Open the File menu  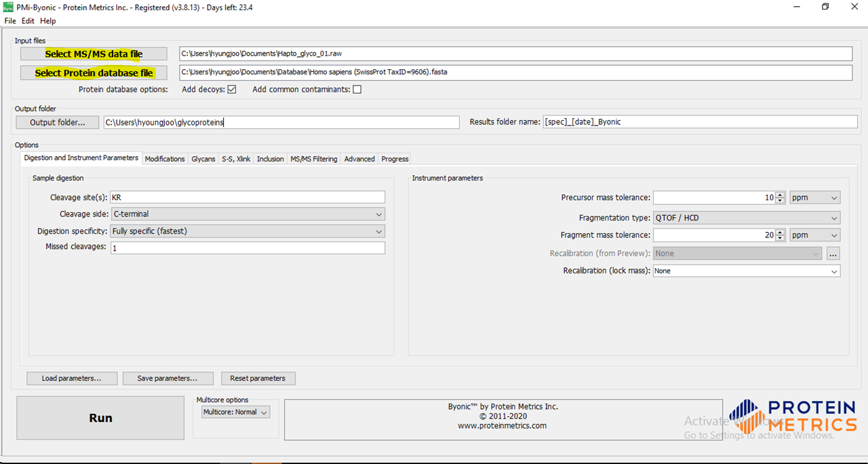pos(9,21)
